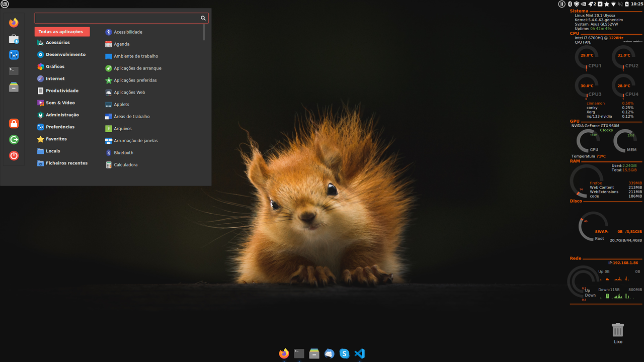Launch Terminal from the menu favorites sidebar

tap(14, 71)
